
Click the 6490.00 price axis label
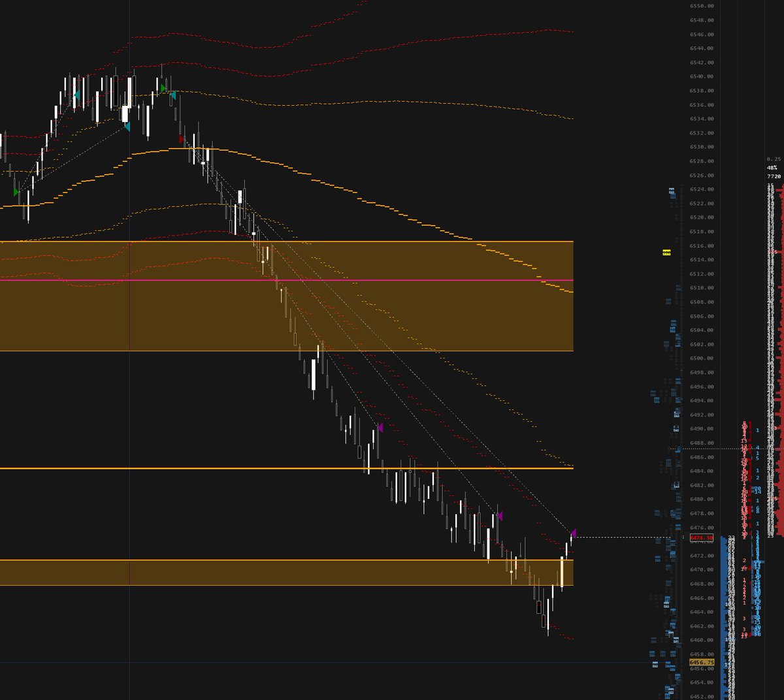(x=701, y=429)
